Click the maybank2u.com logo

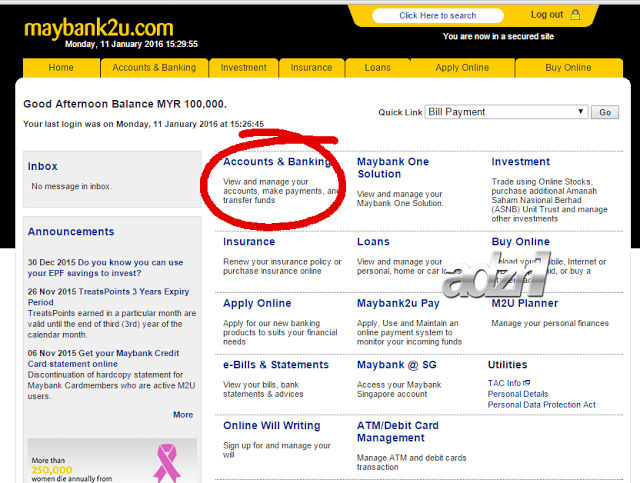pos(99,28)
